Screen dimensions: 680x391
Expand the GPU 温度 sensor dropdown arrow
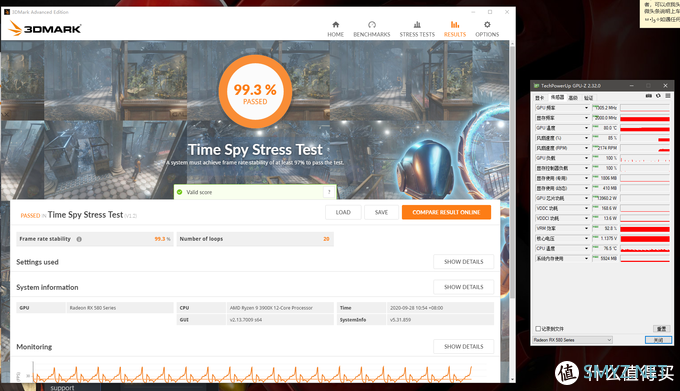click(586, 128)
